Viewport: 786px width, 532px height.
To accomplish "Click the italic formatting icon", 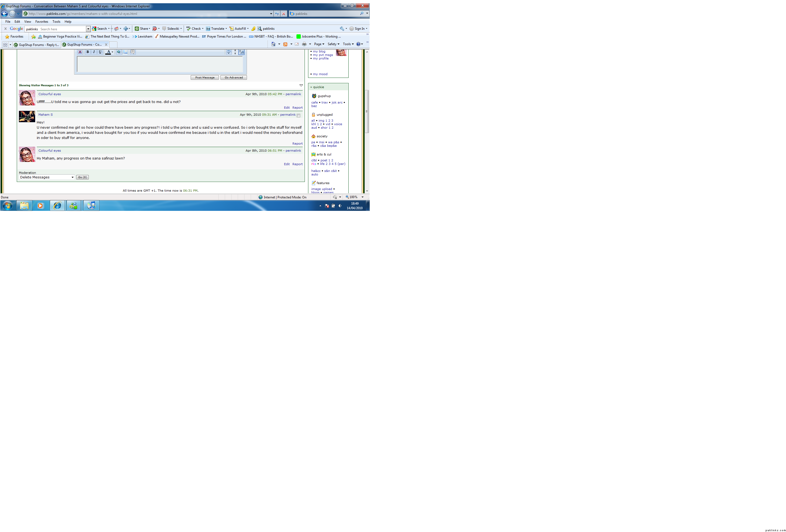I will click(94, 52).
